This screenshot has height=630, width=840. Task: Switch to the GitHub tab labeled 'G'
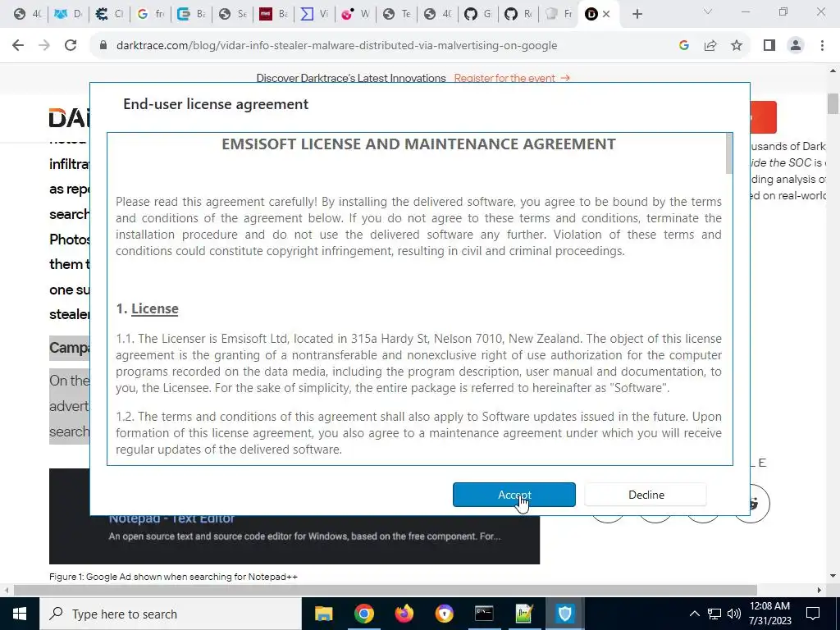[478, 14]
